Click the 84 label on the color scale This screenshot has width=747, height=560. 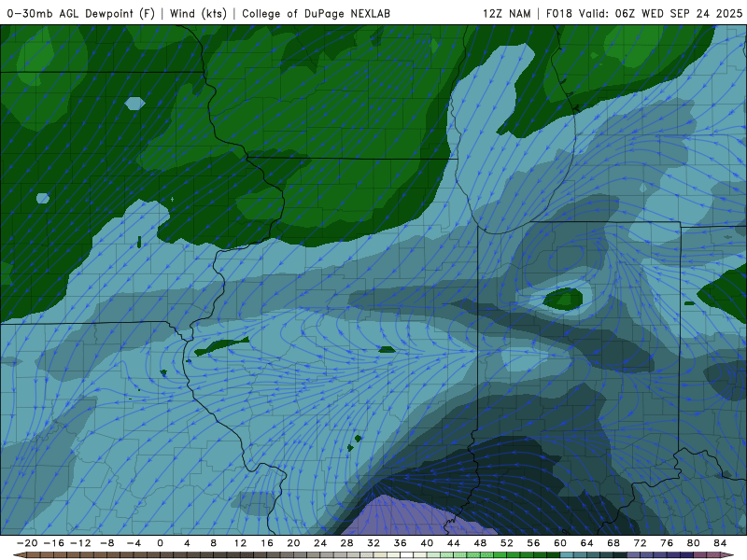[x=720, y=543]
